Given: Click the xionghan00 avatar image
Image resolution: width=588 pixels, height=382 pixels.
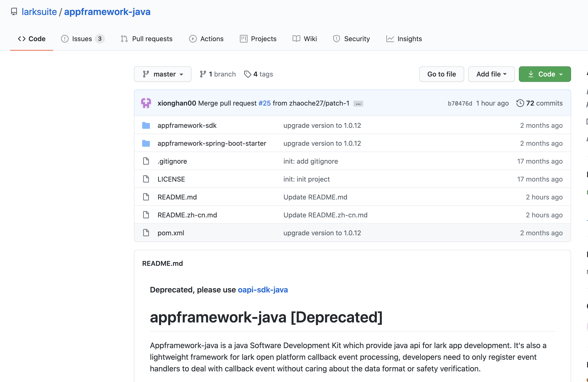Looking at the screenshot, I should (146, 103).
